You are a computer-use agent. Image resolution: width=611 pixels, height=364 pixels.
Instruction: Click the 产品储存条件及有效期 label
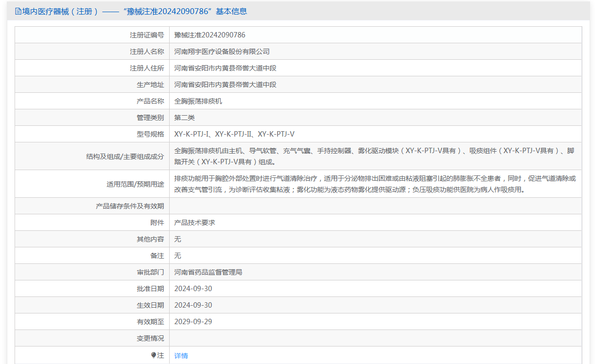coord(130,206)
